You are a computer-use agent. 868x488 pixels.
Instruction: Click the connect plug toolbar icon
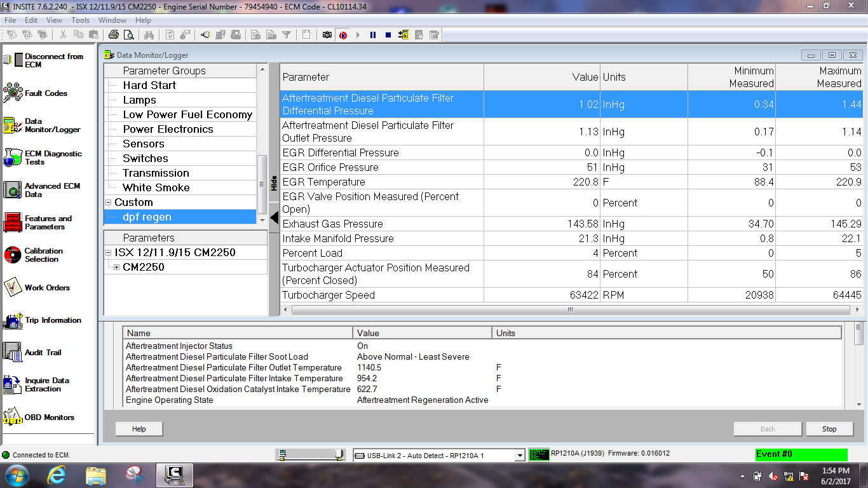pos(205,35)
